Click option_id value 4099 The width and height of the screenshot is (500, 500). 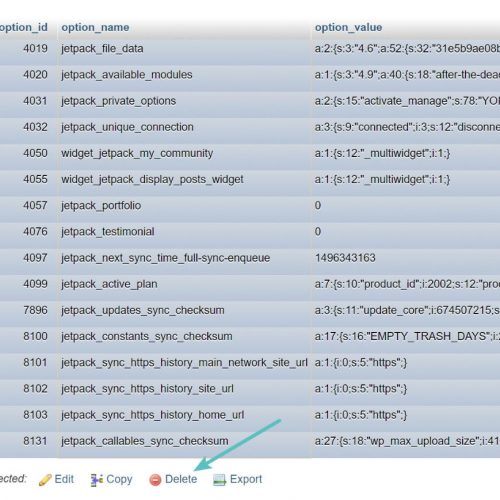point(35,284)
